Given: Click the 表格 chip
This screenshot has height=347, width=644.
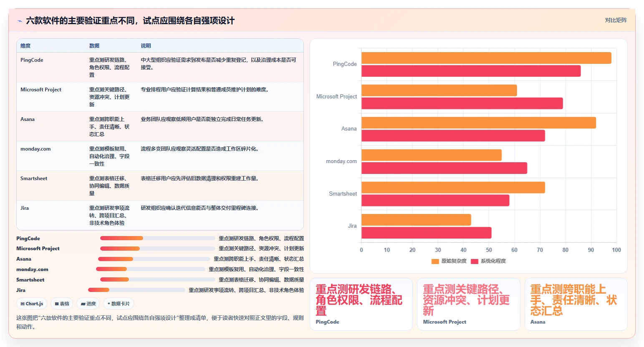Looking at the screenshot, I should click(62, 304).
